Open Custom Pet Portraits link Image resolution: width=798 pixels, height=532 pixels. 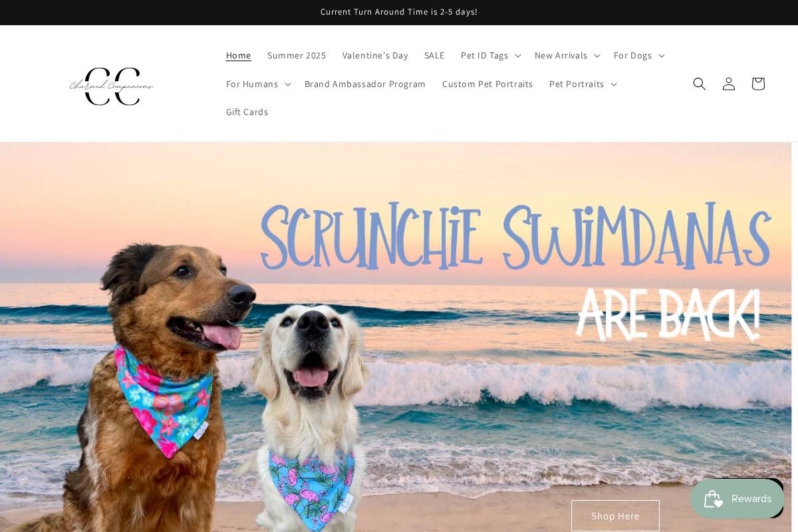point(487,84)
